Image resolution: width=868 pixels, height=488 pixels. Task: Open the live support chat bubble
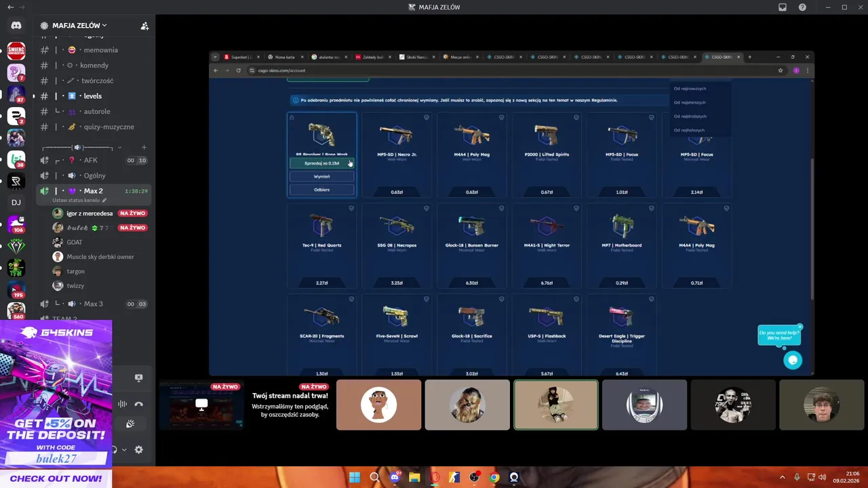pos(793,360)
